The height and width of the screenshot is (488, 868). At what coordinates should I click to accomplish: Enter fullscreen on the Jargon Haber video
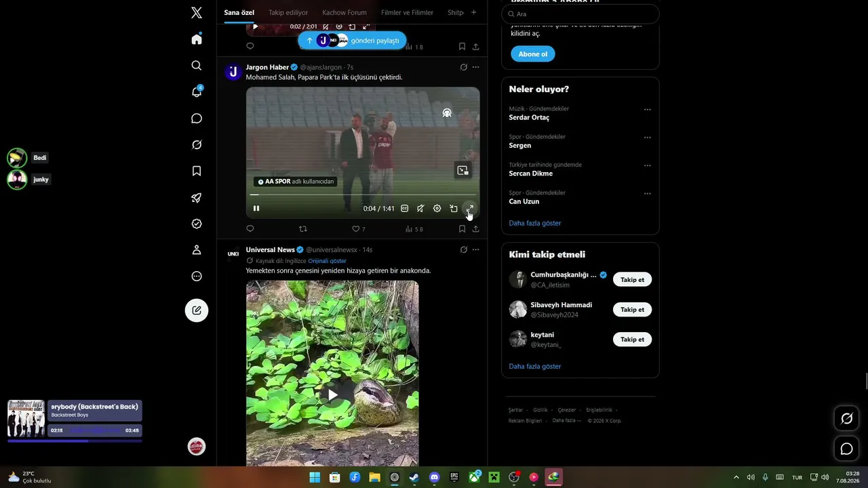pos(470,209)
